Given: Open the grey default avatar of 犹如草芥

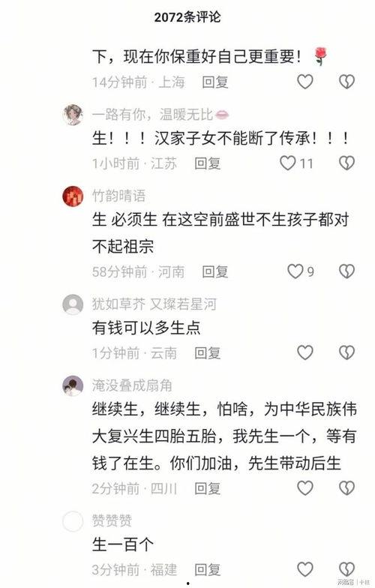Looking at the screenshot, I should coord(73,304).
